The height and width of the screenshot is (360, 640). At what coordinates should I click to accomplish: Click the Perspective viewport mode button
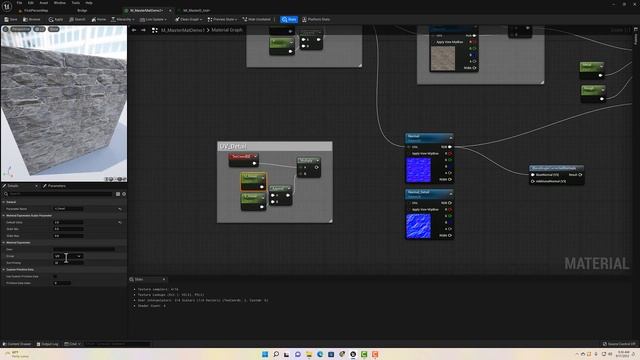click(x=20, y=29)
